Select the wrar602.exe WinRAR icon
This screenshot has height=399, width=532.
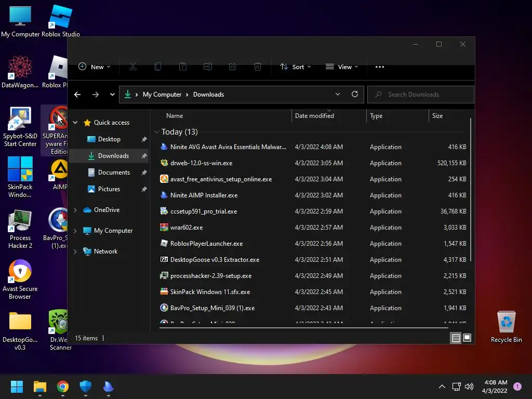pyautogui.click(x=164, y=228)
